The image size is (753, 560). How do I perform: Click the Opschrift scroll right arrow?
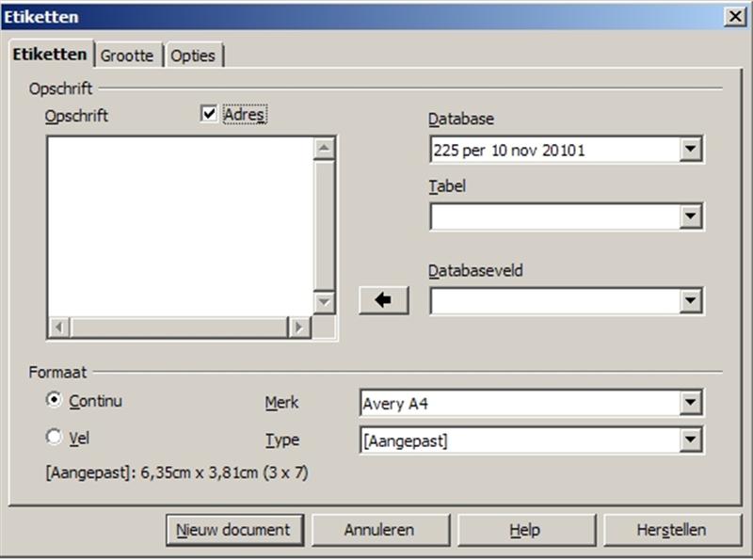pos(298,327)
